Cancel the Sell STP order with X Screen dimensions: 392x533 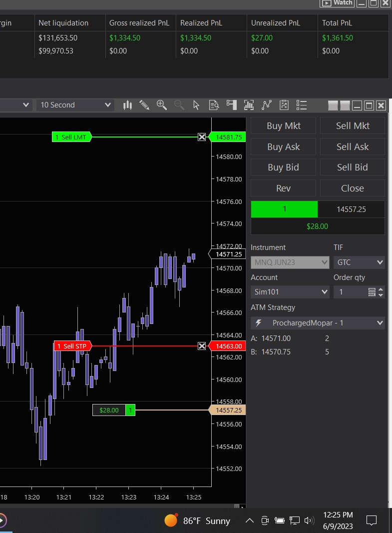click(x=202, y=346)
